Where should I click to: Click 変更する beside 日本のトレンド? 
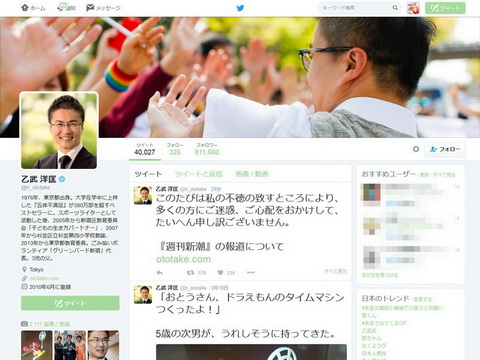point(423,299)
